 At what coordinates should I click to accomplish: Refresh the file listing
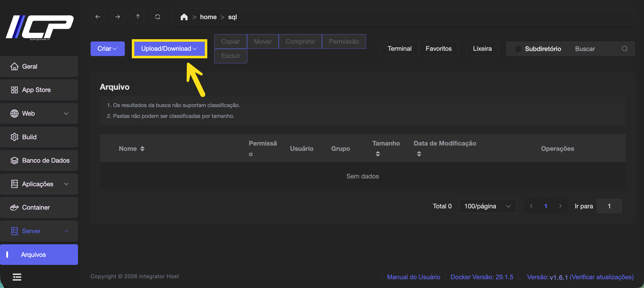(157, 17)
